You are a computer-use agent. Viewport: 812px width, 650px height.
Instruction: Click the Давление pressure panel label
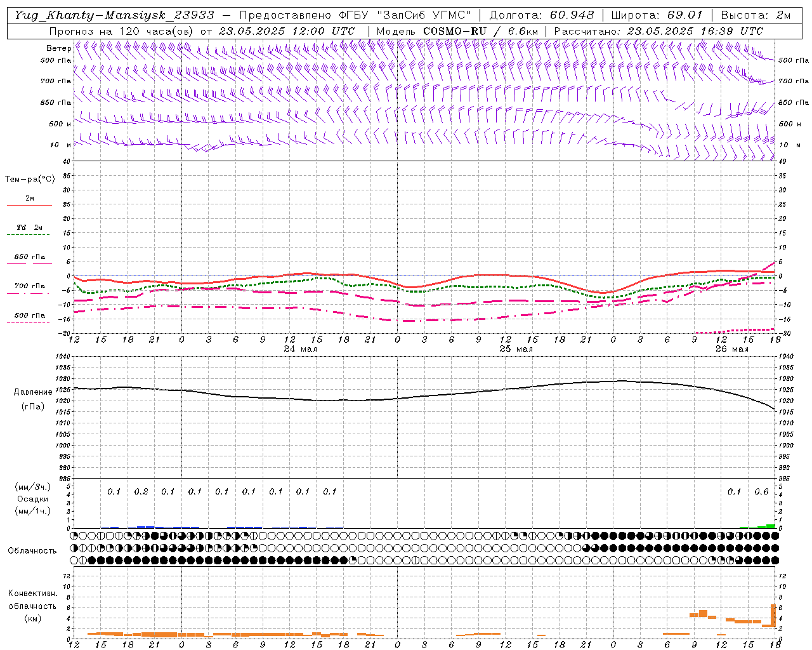pos(32,392)
